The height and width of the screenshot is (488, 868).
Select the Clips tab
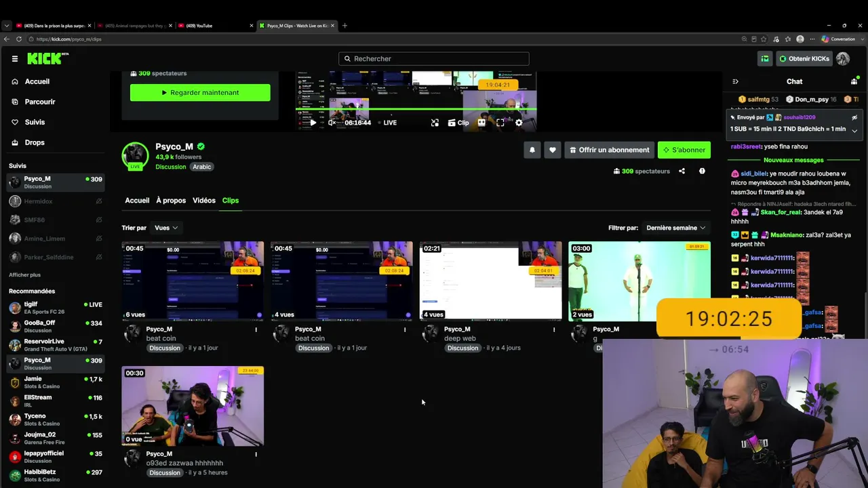point(231,201)
